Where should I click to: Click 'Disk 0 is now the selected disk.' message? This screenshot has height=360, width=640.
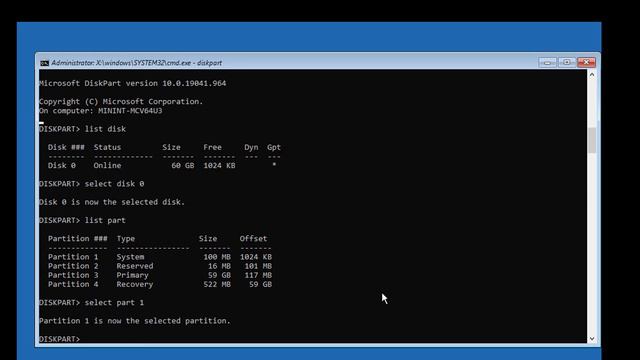coord(112,202)
